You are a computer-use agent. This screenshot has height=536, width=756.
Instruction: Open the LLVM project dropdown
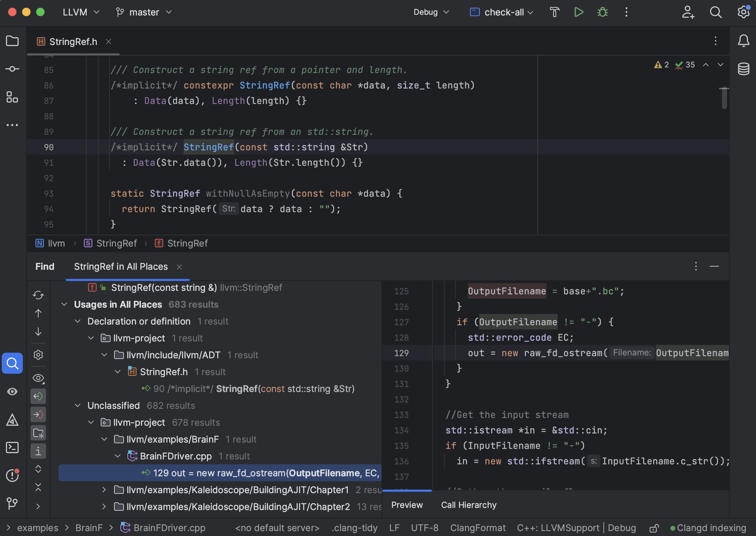point(81,12)
